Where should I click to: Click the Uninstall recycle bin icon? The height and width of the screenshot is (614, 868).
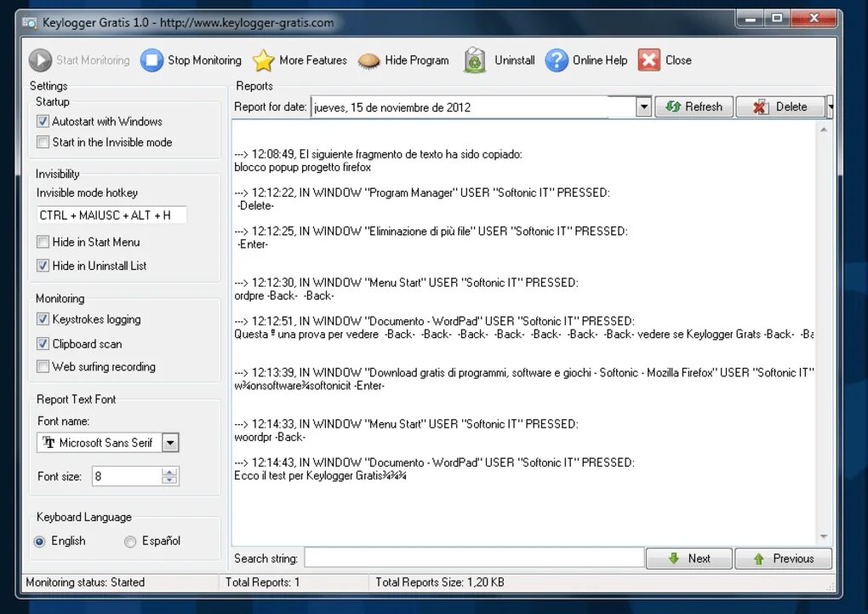coord(474,60)
